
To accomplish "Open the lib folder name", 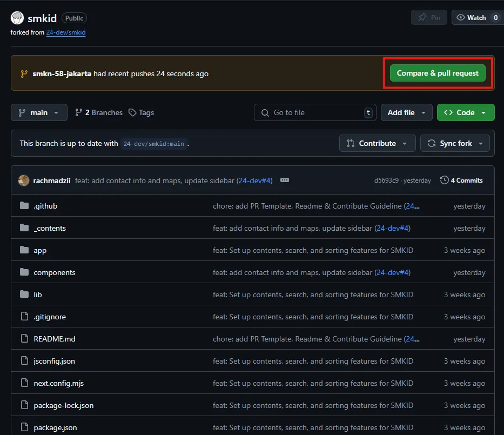I will tap(38, 295).
